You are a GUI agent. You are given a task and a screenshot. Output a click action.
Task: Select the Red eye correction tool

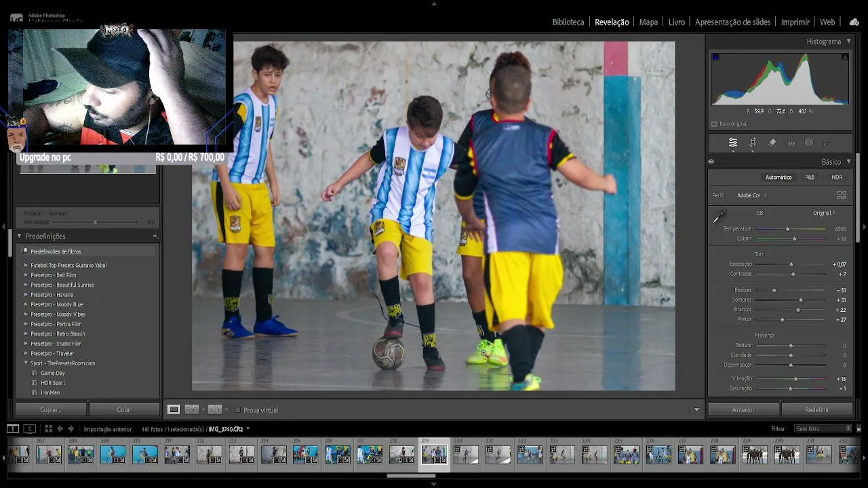[x=791, y=142]
